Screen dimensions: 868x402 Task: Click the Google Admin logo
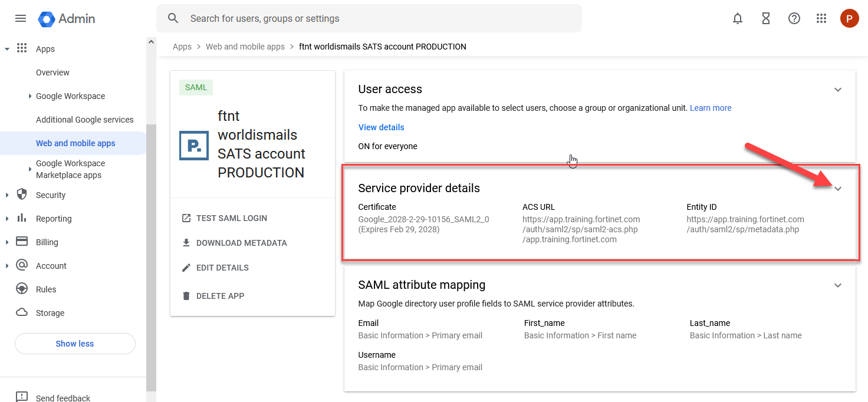click(67, 19)
